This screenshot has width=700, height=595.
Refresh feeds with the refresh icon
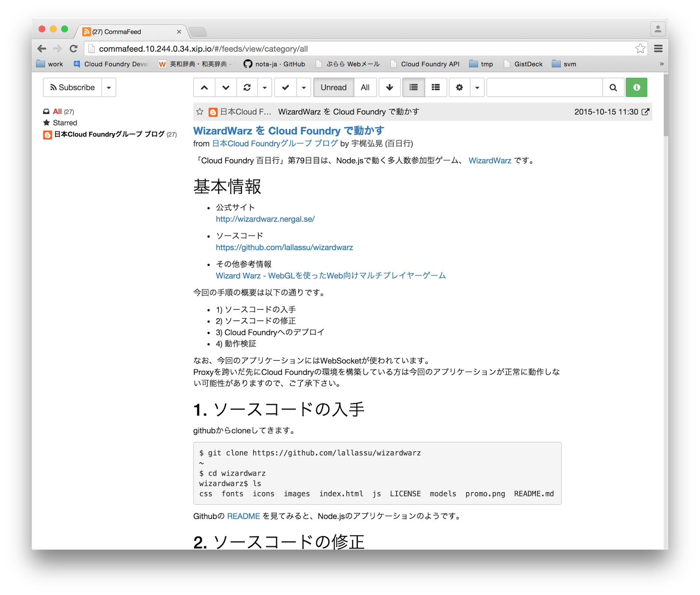click(x=247, y=88)
